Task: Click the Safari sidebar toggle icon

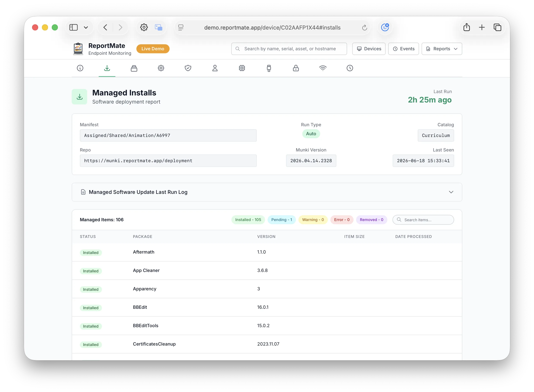Action: point(73,27)
